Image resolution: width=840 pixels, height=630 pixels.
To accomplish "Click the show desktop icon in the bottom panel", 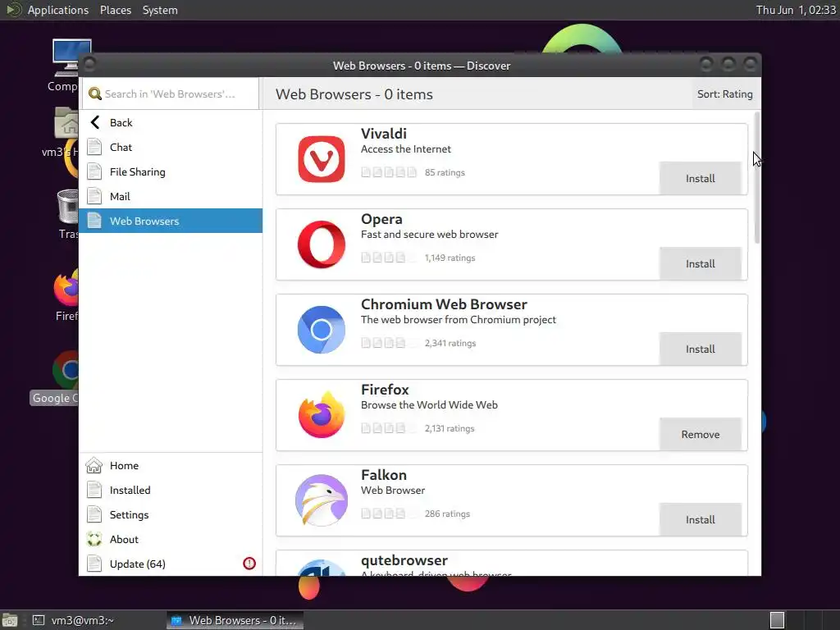I will pos(10,620).
